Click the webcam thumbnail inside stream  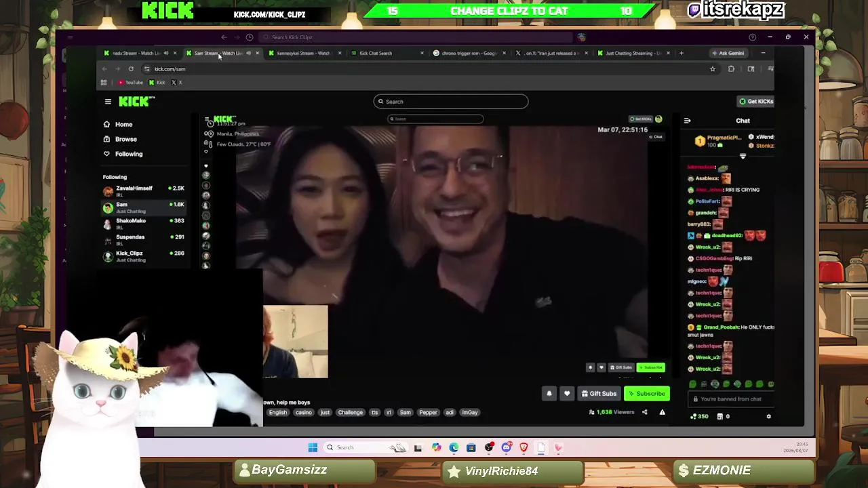295,342
